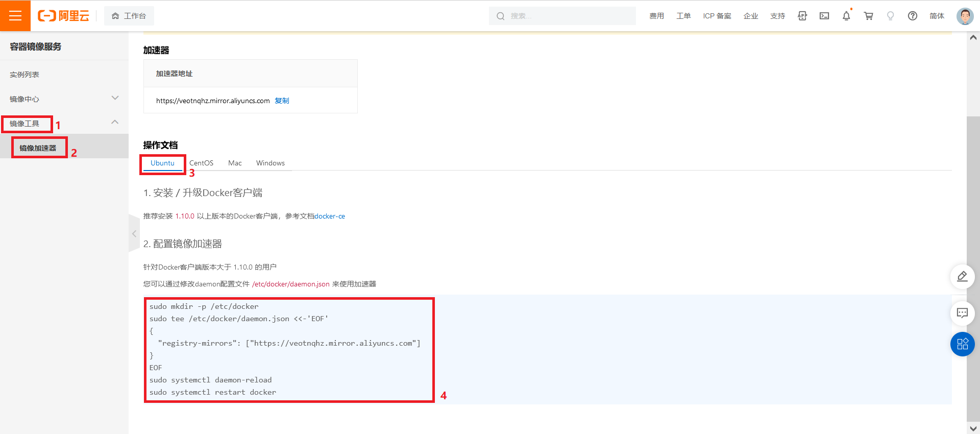The height and width of the screenshot is (434, 980).
Task: Switch language via 简体
Action: pos(937,16)
